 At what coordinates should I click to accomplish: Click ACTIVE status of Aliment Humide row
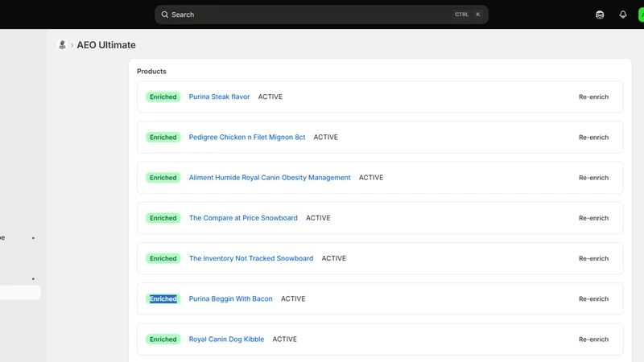click(371, 178)
